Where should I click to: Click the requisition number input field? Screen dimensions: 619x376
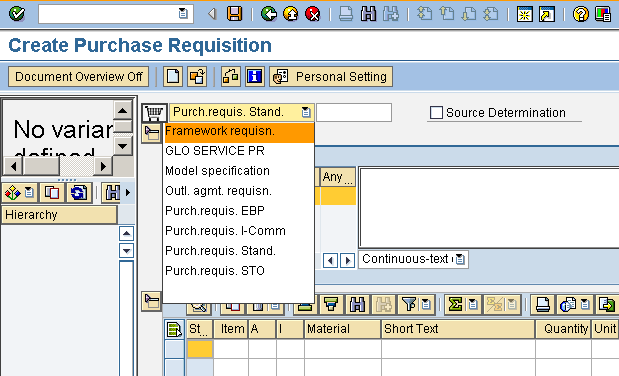pyautogui.click(x=354, y=113)
